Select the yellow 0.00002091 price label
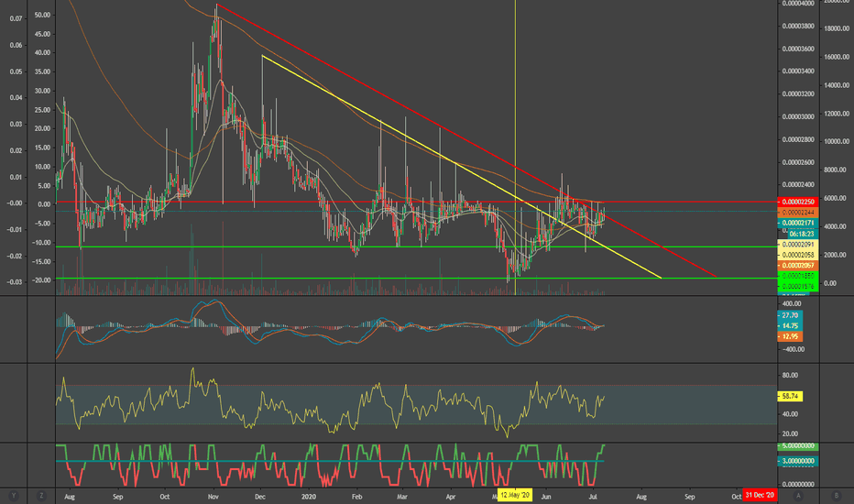Image resolution: width=854 pixels, height=504 pixels. pyautogui.click(x=798, y=245)
